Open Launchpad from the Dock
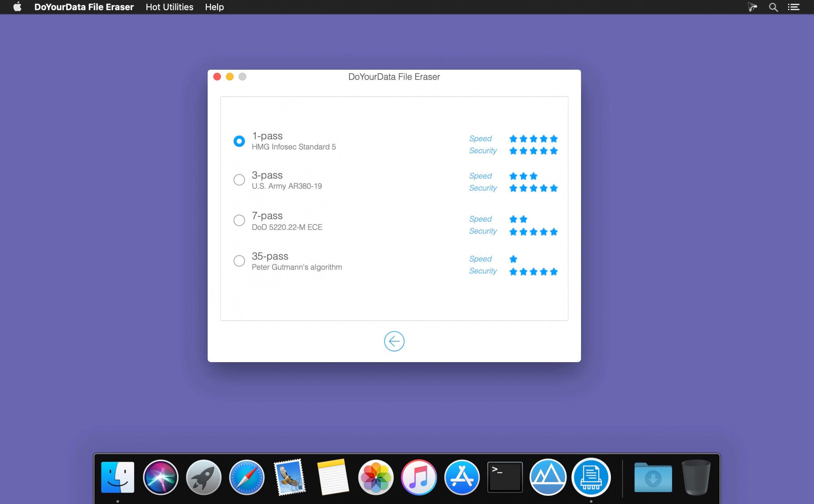 [x=204, y=477]
